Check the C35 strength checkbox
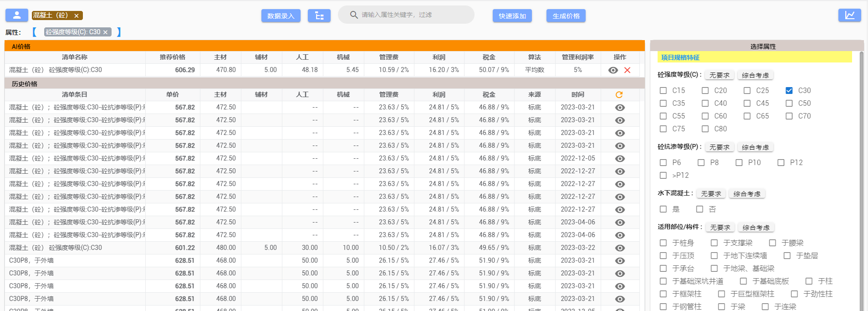The image size is (868, 311). coord(663,104)
